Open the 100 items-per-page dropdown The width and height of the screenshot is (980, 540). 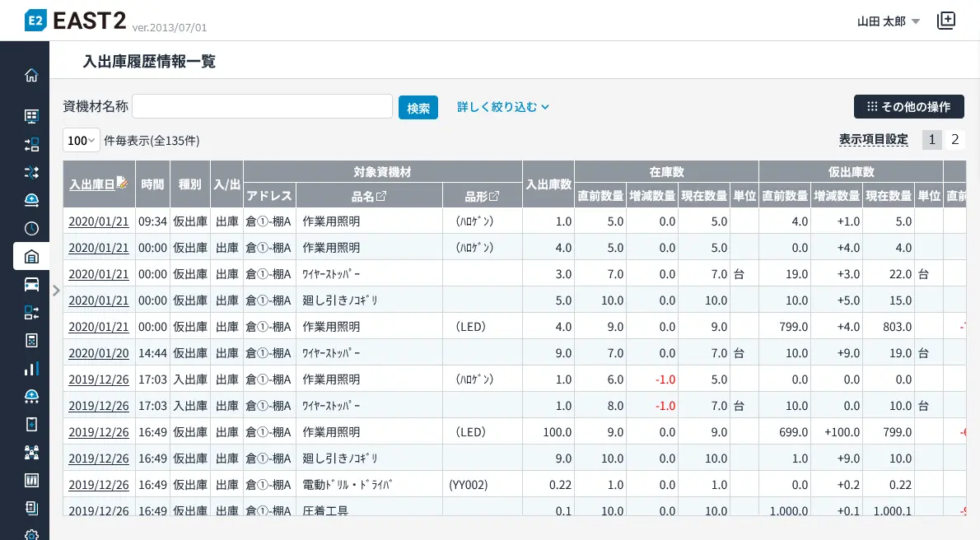[x=81, y=140]
